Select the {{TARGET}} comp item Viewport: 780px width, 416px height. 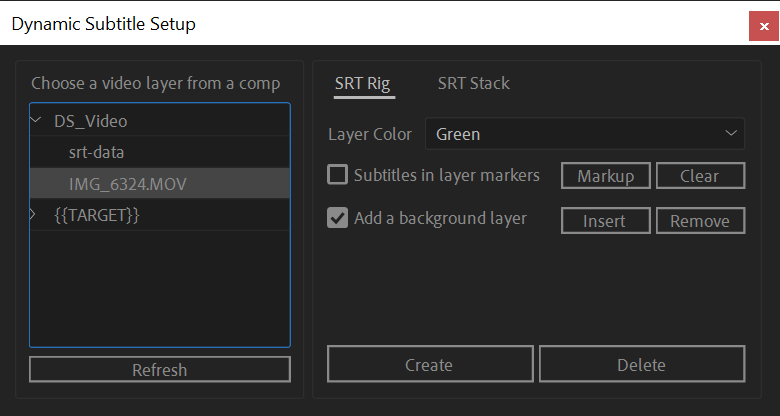point(160,215)
